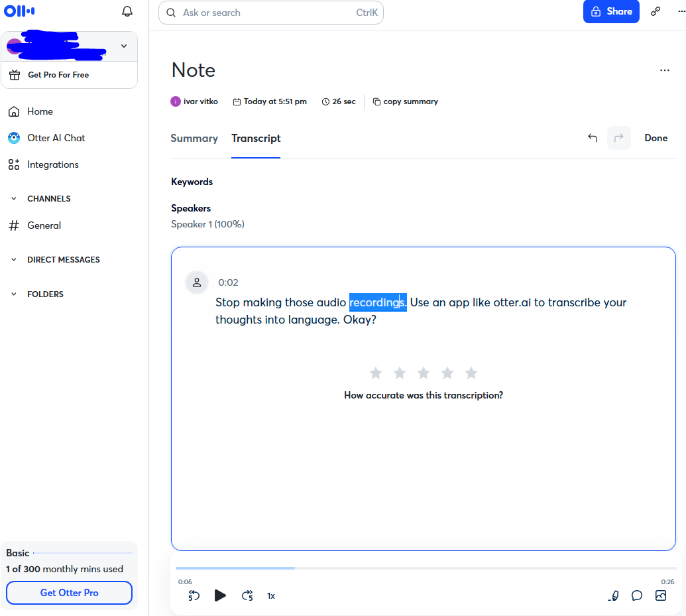
Task: Collapse the CHANNELS section
Action: pos(13,199)
